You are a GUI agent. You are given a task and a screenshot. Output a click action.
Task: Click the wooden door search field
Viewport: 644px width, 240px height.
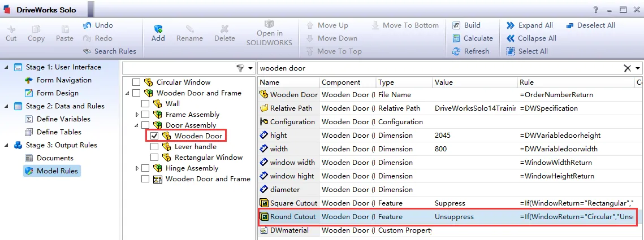pyautogui.click(x=435, y=68)
